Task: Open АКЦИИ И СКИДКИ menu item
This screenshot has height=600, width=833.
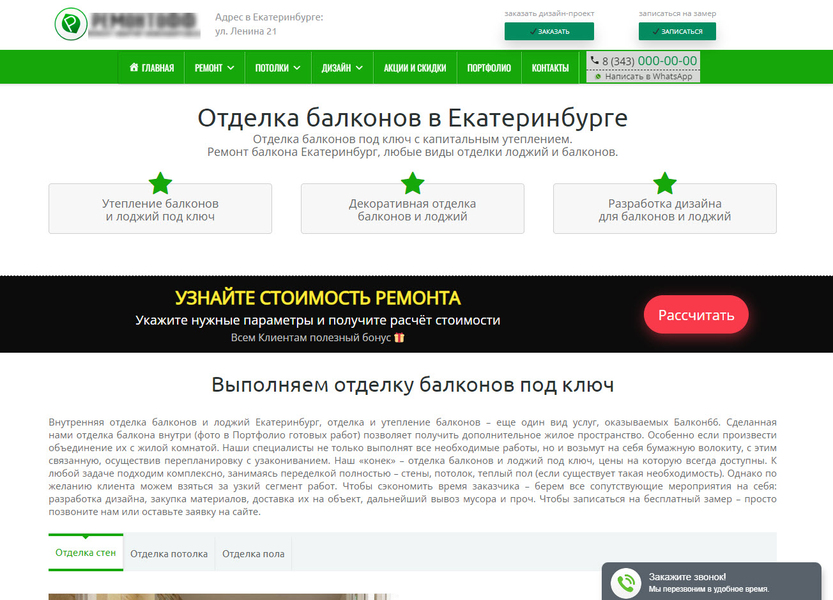Action: [x=415, y=67]
